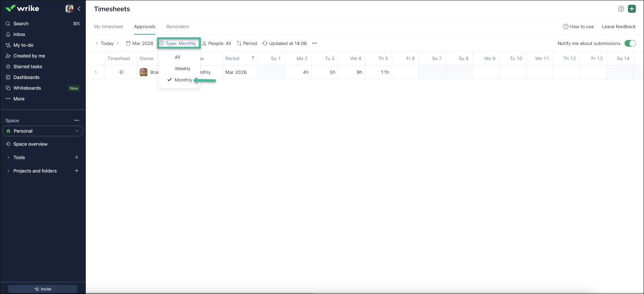Click the Su 1 column header
The height and width of the screenshot is (294, 644).
coord(271,59)
